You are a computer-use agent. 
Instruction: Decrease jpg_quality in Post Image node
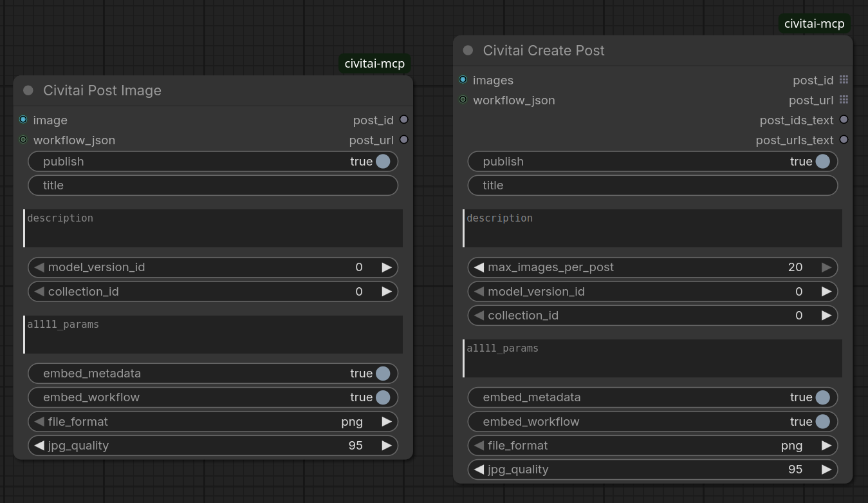click(39, 446)
